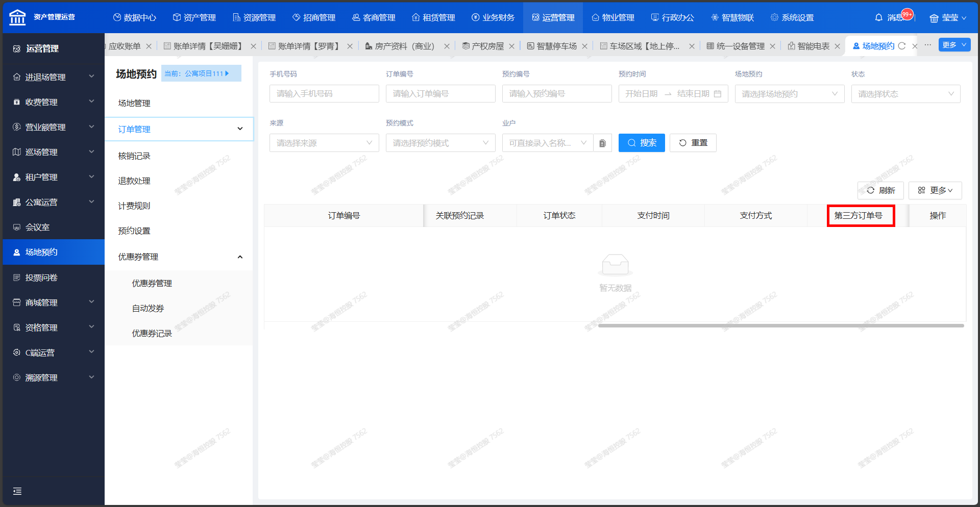Viewport: 980px width, 507px height.
Task: Reload the 场地预约 tab with refresh icon
Action: (902, 46)
